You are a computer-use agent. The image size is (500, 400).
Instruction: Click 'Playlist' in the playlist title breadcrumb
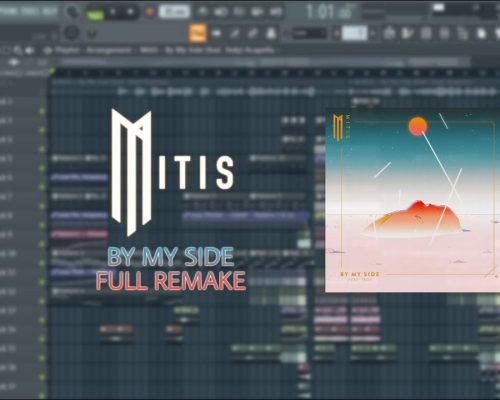[67, 50]
